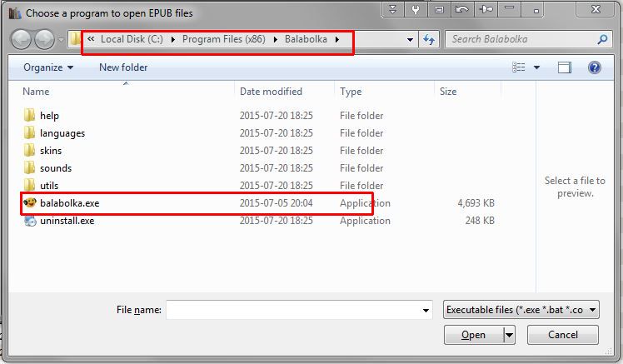Expand the arrow after Local Disk (C:)
This screenshot has height=364, width=623.
pyautogui.click(x=173, y=39)
